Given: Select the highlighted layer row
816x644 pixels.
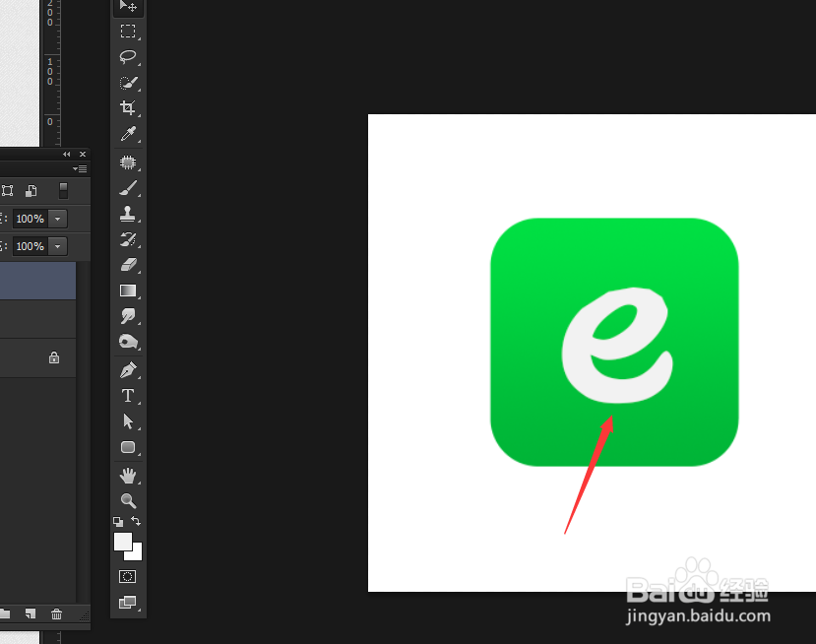Looking at the screenshot, I should (38, 281).
